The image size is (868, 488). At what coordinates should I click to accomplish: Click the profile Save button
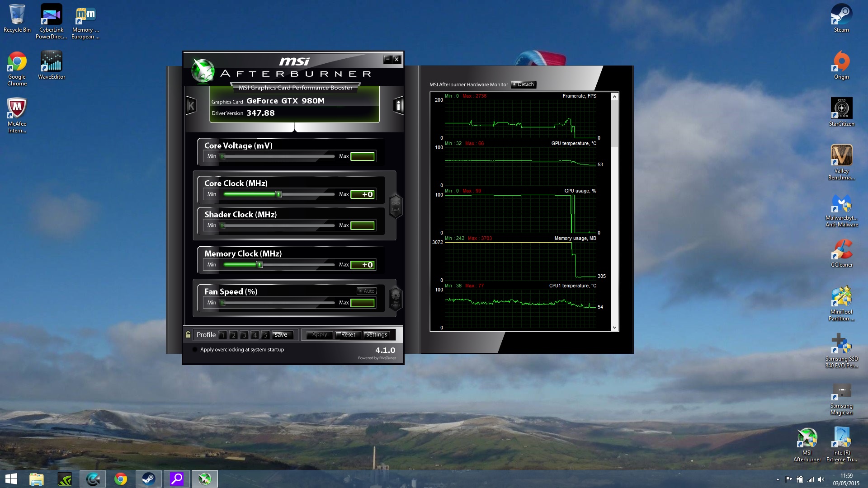[x=283, y=335]
